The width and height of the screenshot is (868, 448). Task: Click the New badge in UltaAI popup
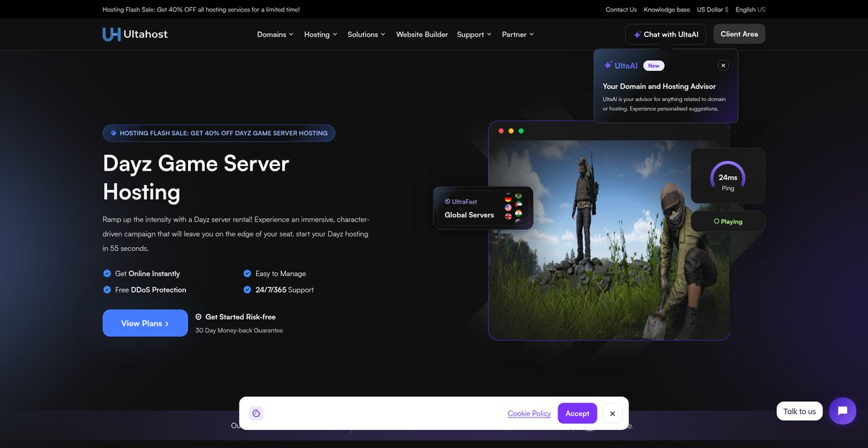pos(654,65)
